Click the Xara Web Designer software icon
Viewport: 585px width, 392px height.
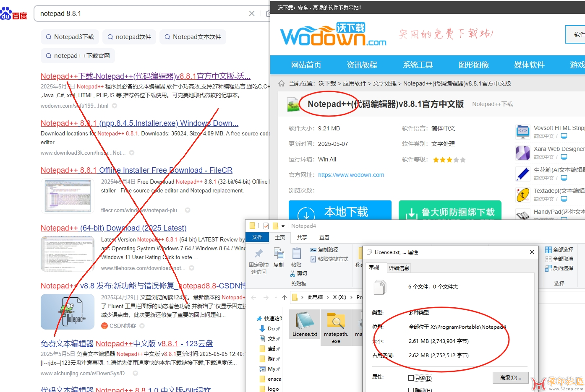pos(522,153)
